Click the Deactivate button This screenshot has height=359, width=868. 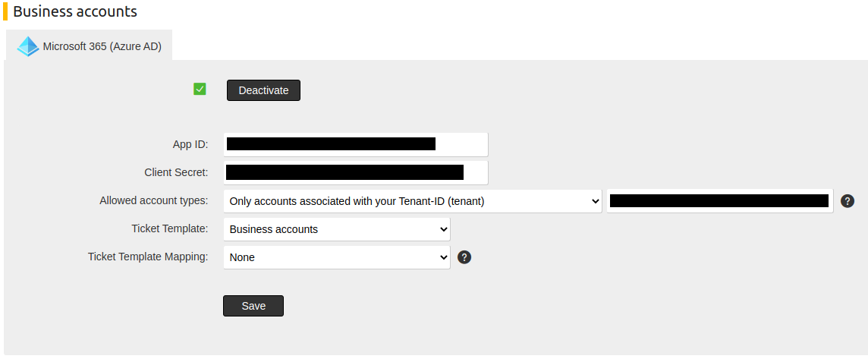pyautogui.click(x=263, y=90)
